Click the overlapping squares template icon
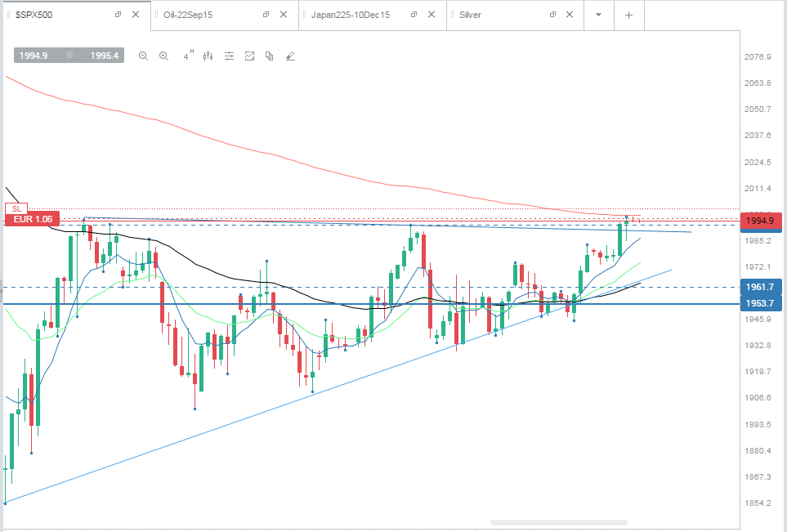This screenshot has height=532, width=787. (x=270, y=56)
